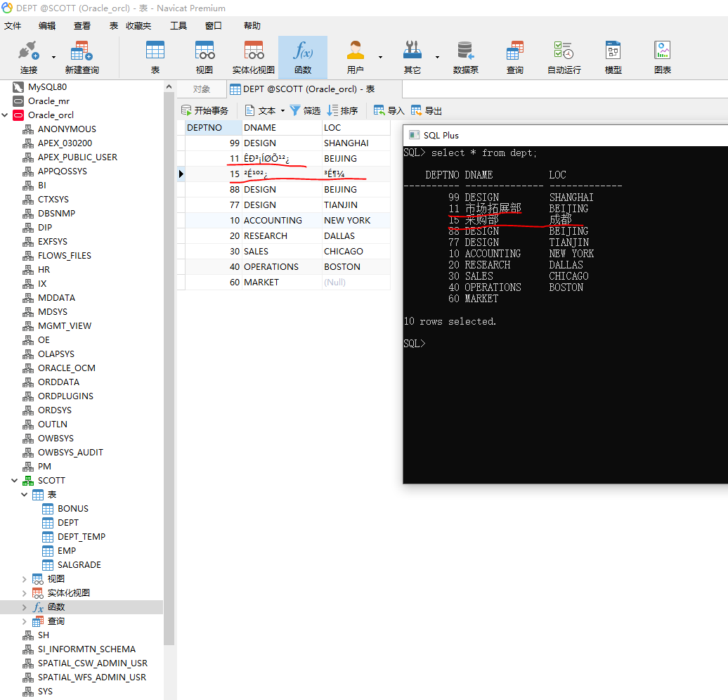Select the MySQL80 connection
The image size is (728, 700).
pos(47,87)
